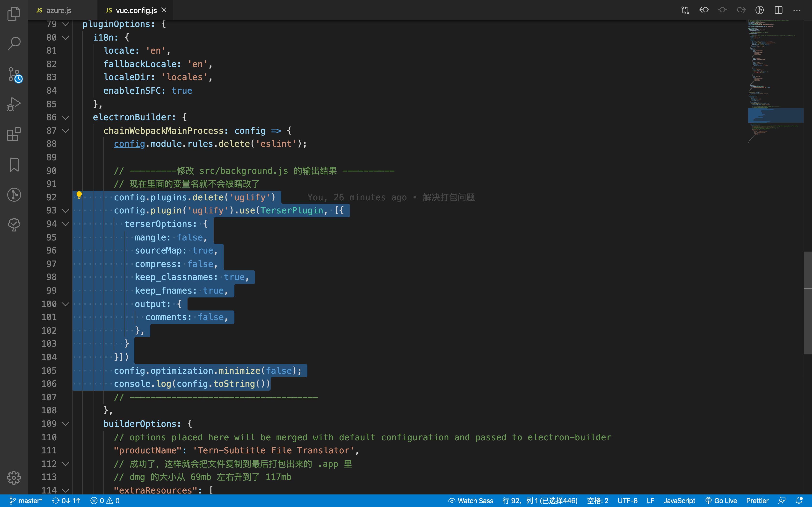
Task: Collapse the terserOptions fold at line 94
Action: pyautogui.click(x=66, y=224)
